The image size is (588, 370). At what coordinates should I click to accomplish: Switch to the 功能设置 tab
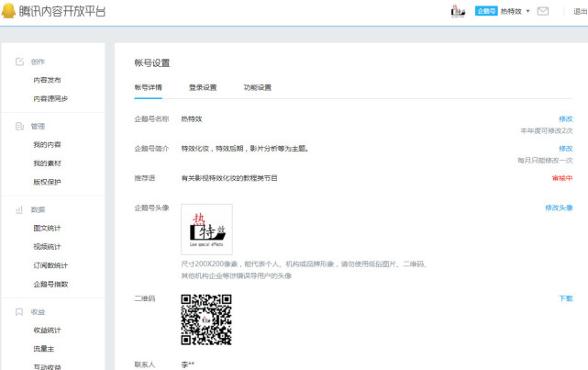[257, 87]
